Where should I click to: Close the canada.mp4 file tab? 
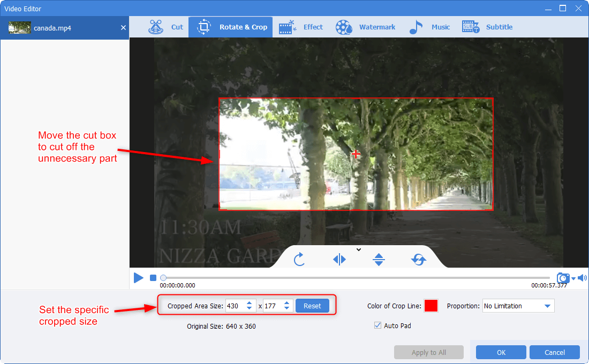point(123,28)
